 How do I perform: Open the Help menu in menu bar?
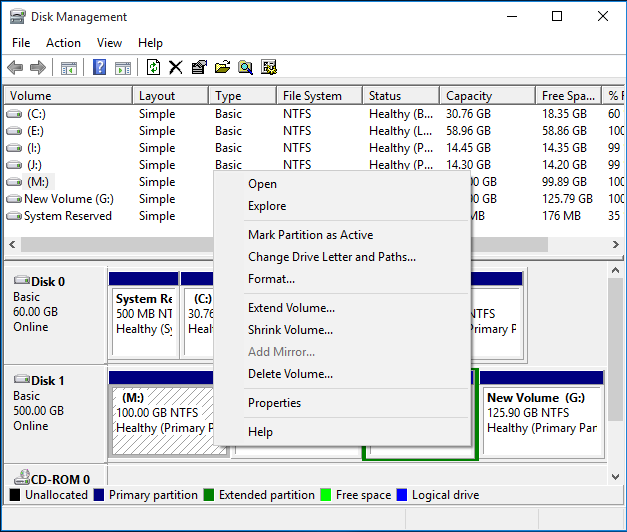150,43
